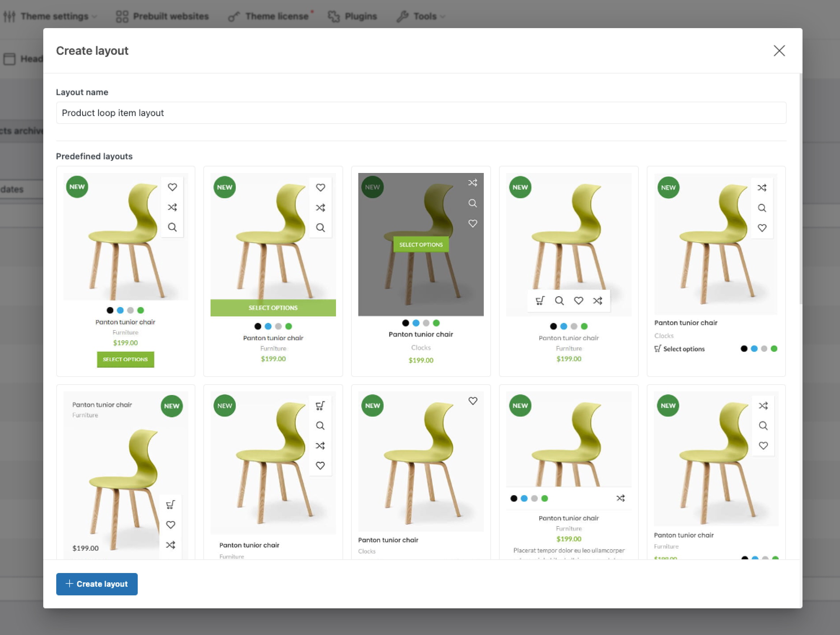Viewport: 840px width, 635px height.
Task: Click wishlist heart in first layout card
Action: pos(172,187)
